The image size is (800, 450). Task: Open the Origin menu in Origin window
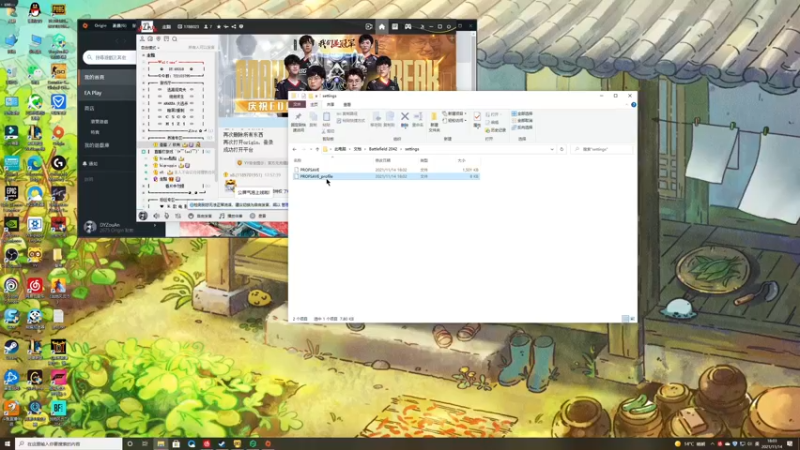101,26
